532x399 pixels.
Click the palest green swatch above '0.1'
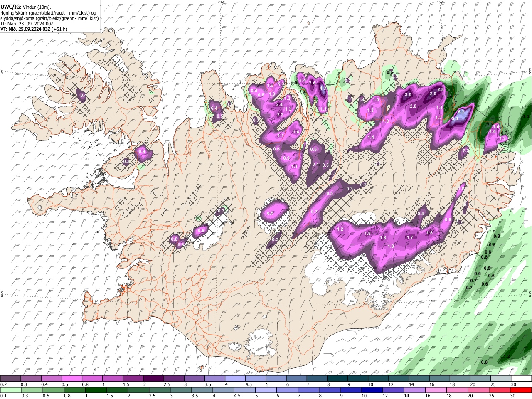[11, 390]
